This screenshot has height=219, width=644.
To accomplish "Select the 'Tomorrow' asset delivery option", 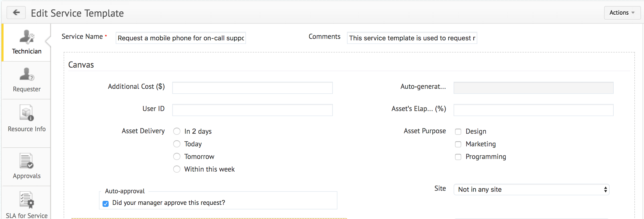I will coord(177,157).
